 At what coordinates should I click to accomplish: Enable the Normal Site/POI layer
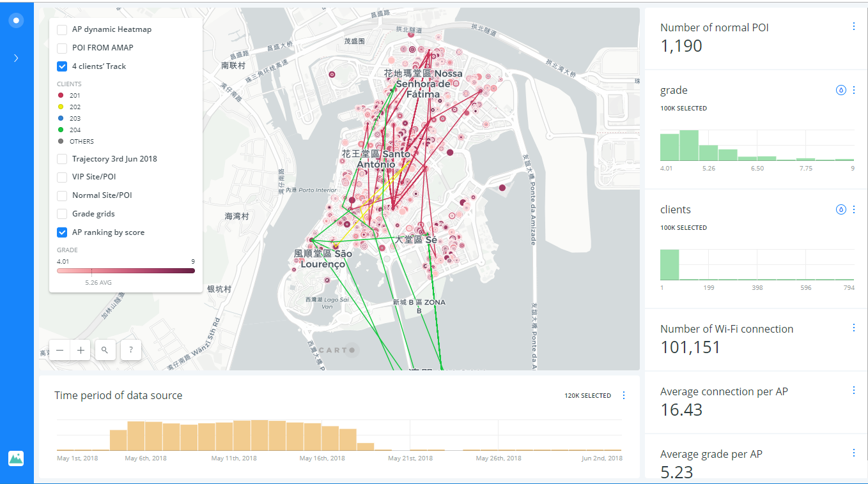(62, 195)
